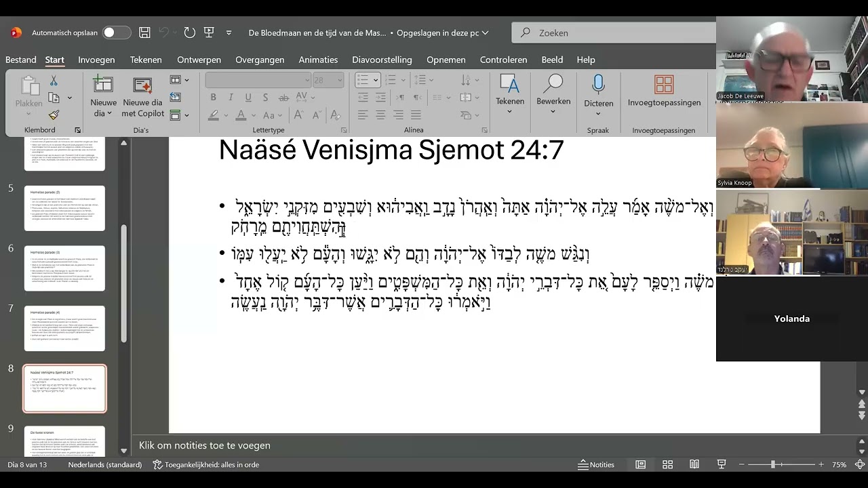Screen dimensions: 868x488
Task: Switch to the Animaties tab
Action: click(318, 60)
